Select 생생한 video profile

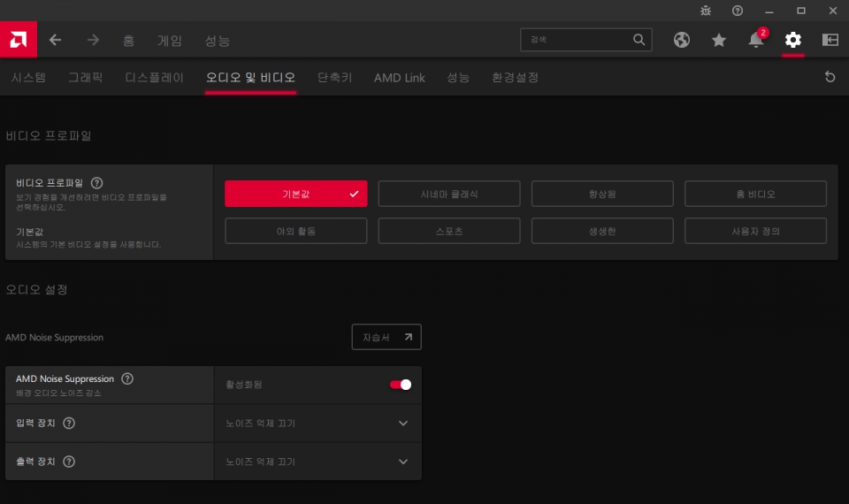[602, 231]
